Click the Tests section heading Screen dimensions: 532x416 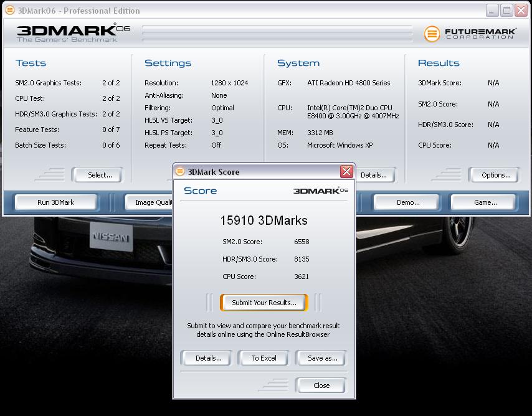(x=31, y=63)
